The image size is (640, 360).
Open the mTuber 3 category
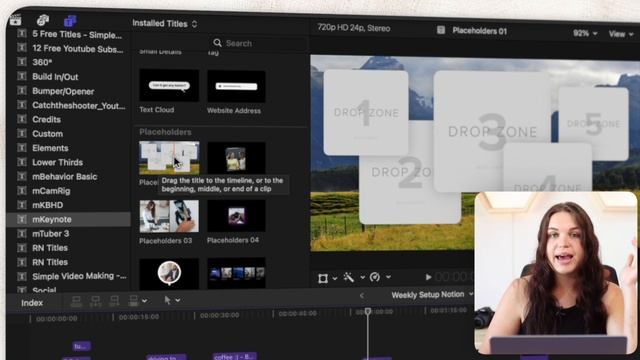coord(51,233)
